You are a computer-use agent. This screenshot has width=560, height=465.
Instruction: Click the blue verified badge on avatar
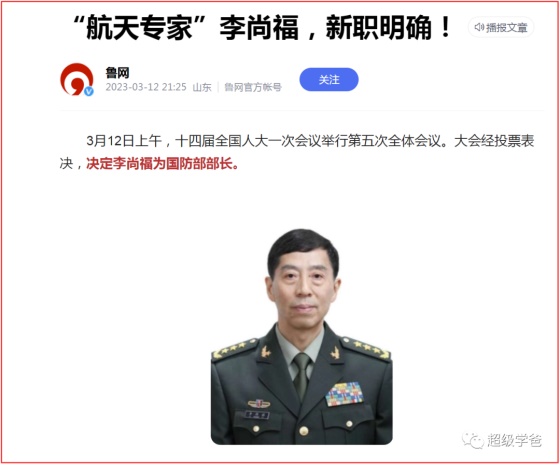coord(89,91)
